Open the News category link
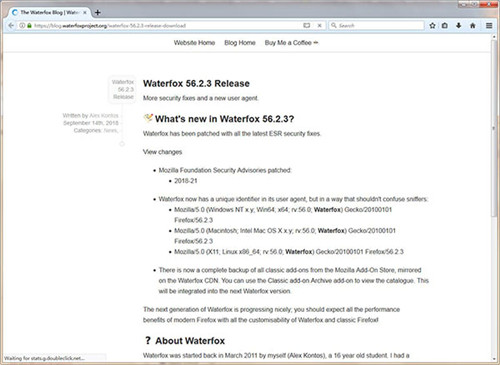The image size is (500, 365). pyautogui.click(x=111, y=130)
